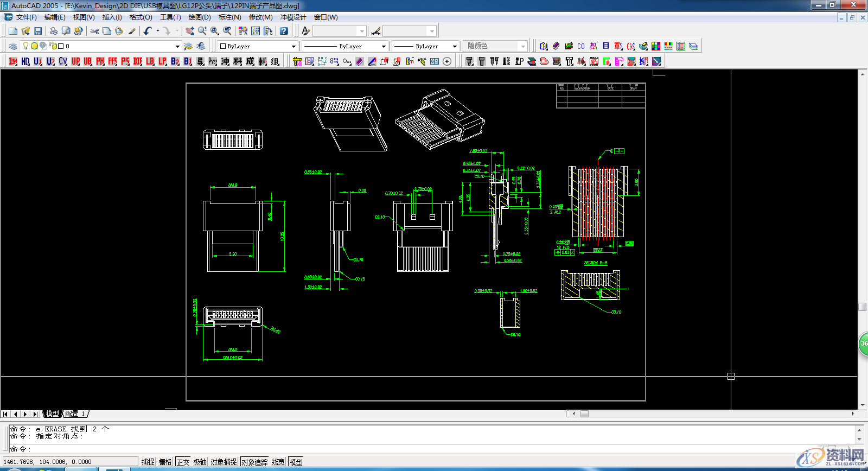Open the 冲模设计 menu

293,17
